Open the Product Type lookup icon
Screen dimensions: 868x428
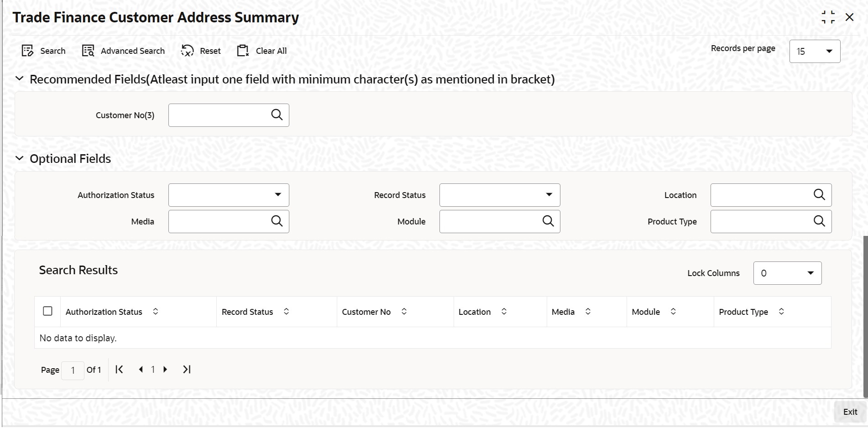point(819,221)
